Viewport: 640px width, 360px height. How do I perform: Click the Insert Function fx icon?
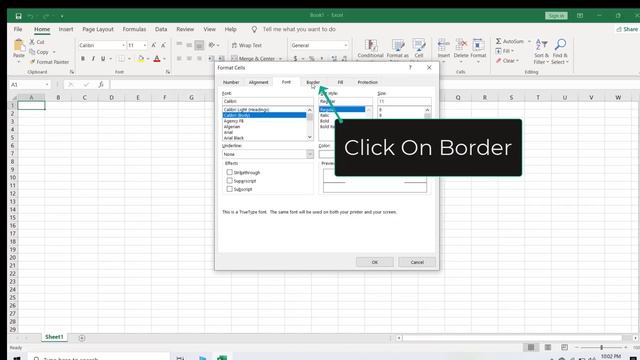point(100,84)
